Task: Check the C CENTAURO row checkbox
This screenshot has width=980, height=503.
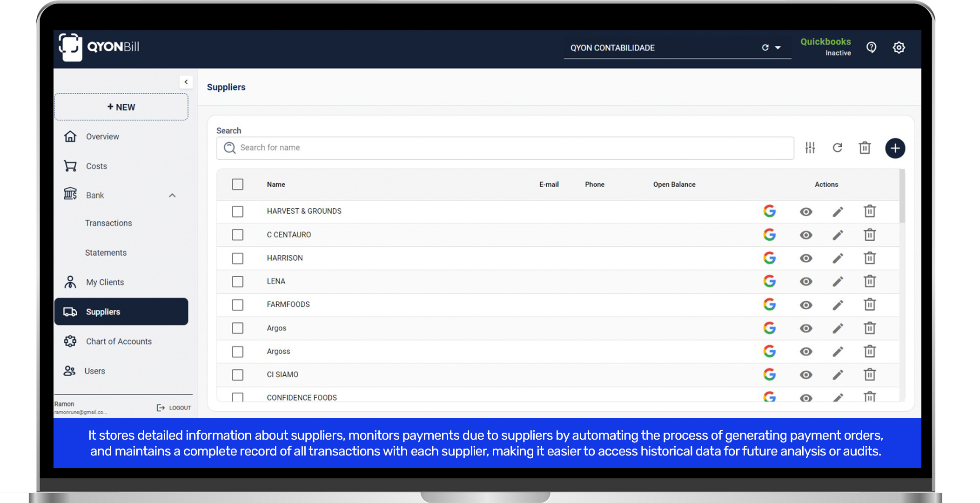Action: [x=237, y=235]
